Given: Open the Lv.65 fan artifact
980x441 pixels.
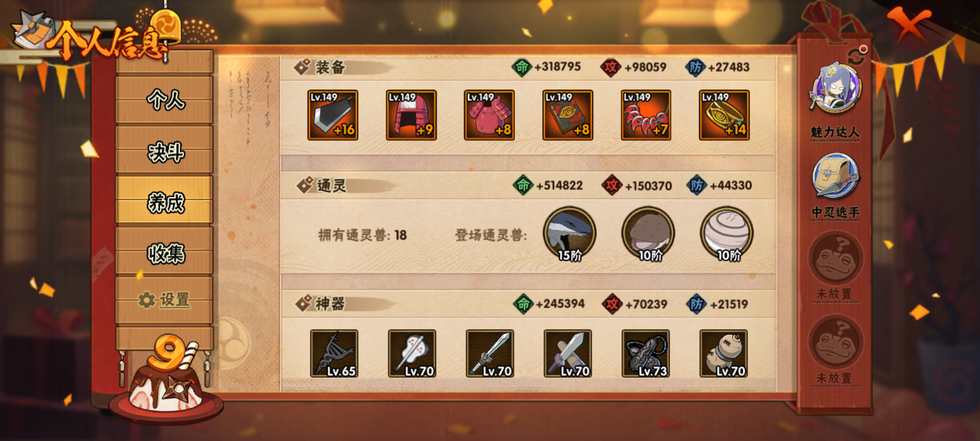Looking at the screenshot, I should pyautogui.click(x=334, y=354).
